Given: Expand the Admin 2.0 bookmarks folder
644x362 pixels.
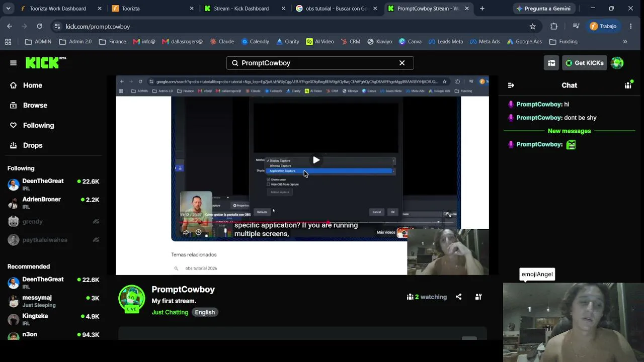Looking at the screenshot, I should click(75, 42).
